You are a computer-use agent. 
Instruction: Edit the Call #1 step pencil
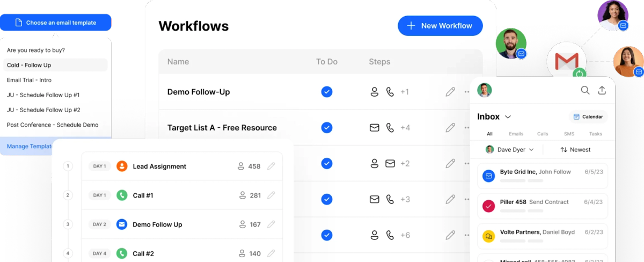coord(271,195)
